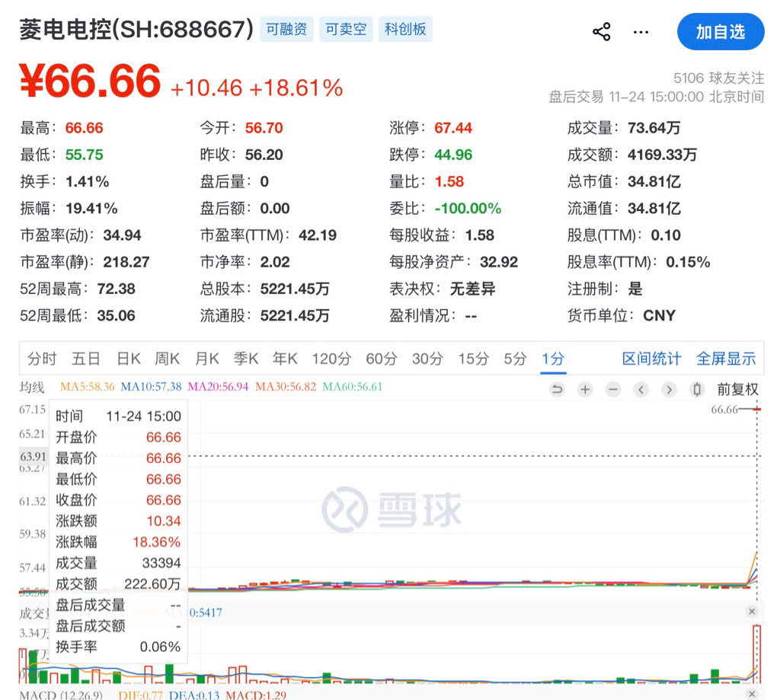Click the large ¥66.66 current price

pyautogui.click(x=90, y=81)
